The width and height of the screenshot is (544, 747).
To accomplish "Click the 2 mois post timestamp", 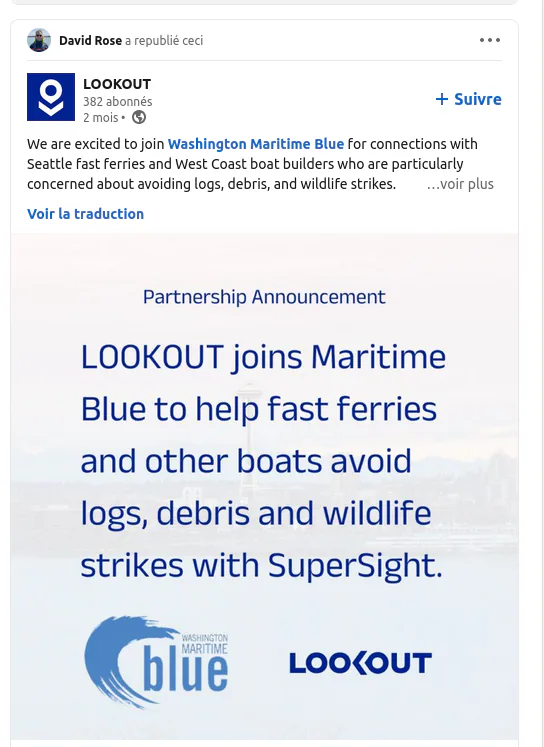I will click(x=101, y=117).
